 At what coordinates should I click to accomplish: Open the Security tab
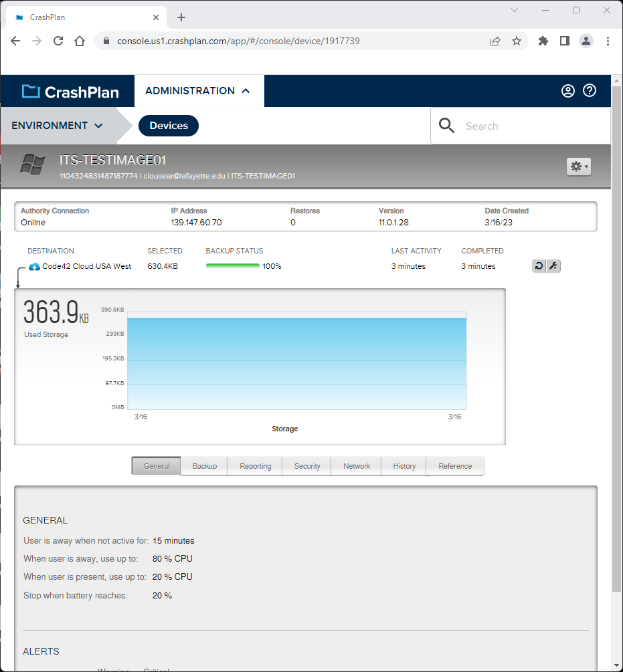click(307, 466)
